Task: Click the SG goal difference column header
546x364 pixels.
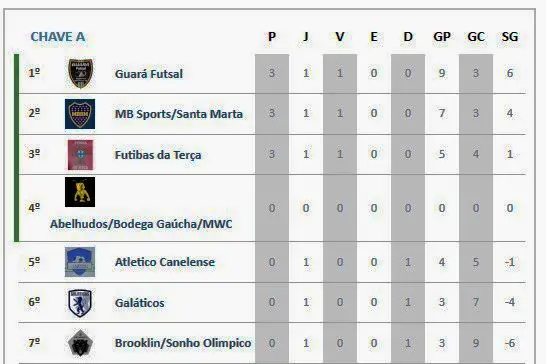Action: point(510,37)
